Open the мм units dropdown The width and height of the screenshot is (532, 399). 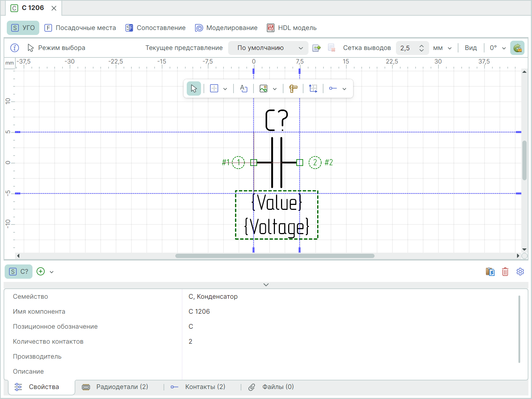pyautogui.click(x=442, y=48)
